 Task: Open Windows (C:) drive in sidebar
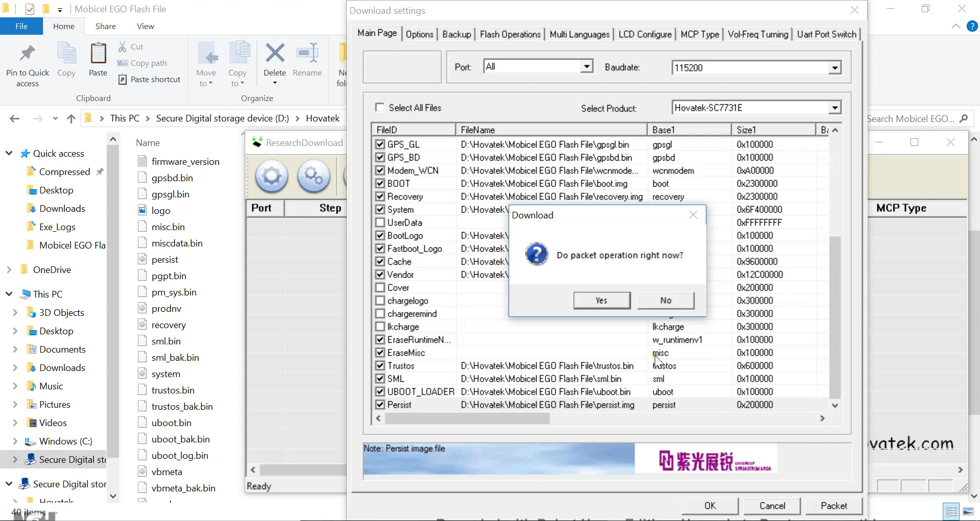point(65,441)
